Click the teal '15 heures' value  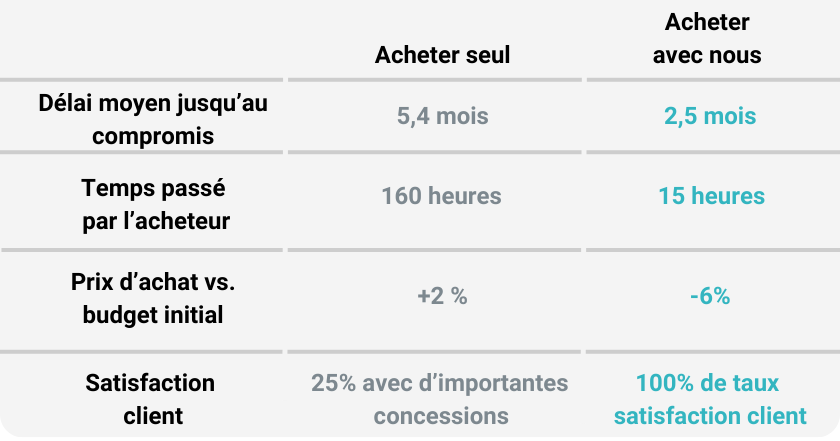(x=711, y=196)
